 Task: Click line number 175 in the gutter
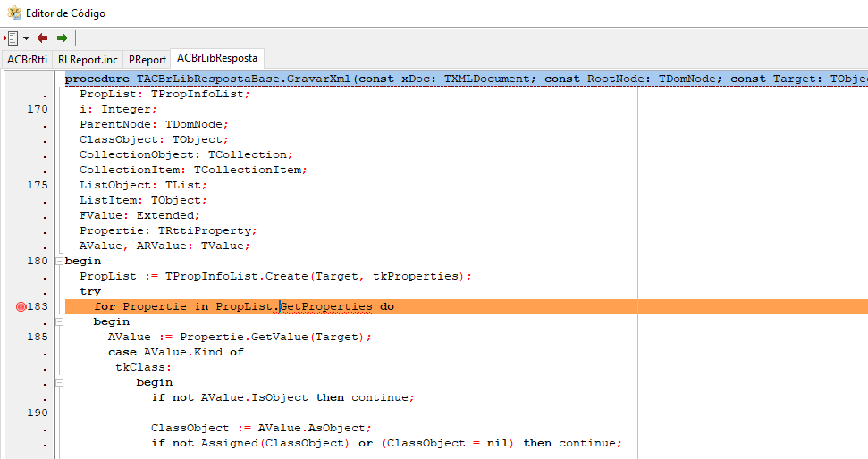[x=38, y=185]
